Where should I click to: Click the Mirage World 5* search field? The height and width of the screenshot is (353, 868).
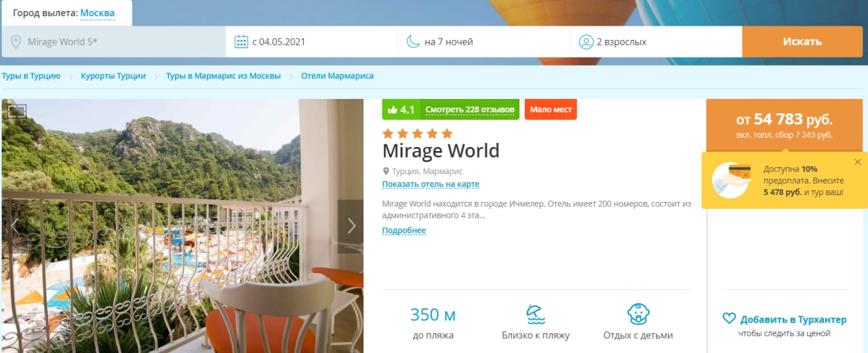tap(114, 42)
